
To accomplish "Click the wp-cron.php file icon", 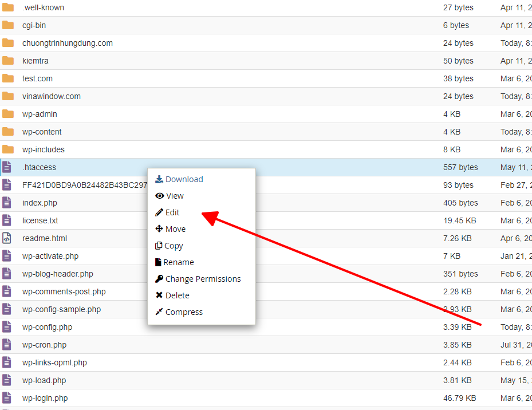I will (7, 345).
